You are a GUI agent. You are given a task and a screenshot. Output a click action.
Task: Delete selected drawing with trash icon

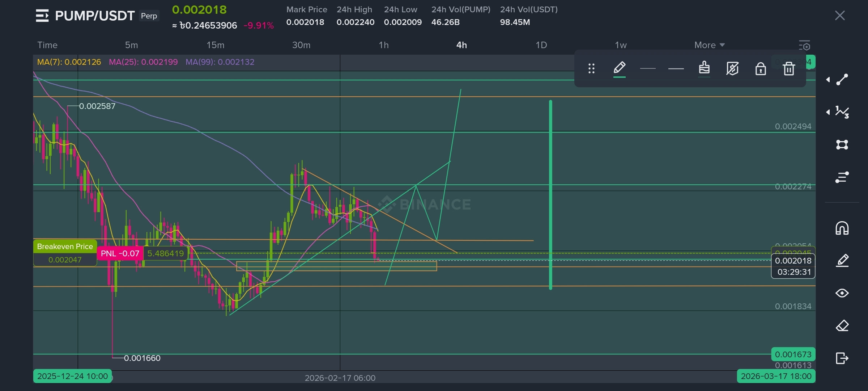[788, 68]
